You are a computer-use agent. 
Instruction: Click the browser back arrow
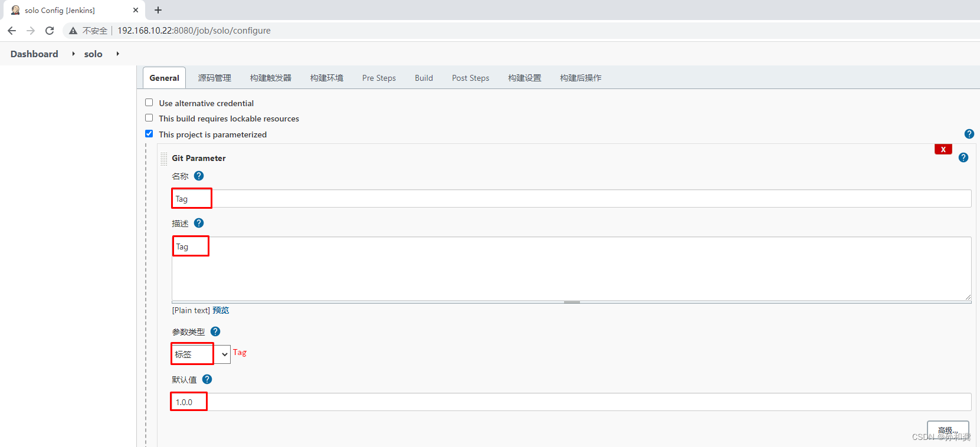click(x=12, y=31)
